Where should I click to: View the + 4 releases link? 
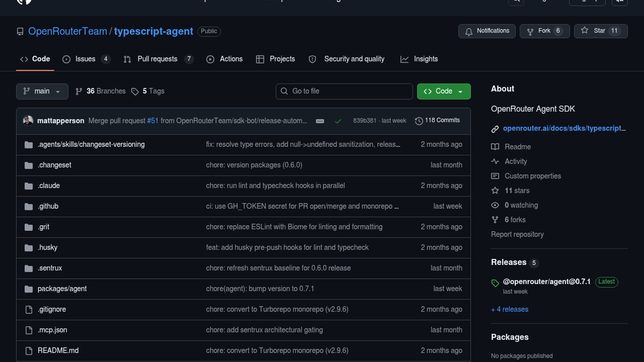pos(510,309)
